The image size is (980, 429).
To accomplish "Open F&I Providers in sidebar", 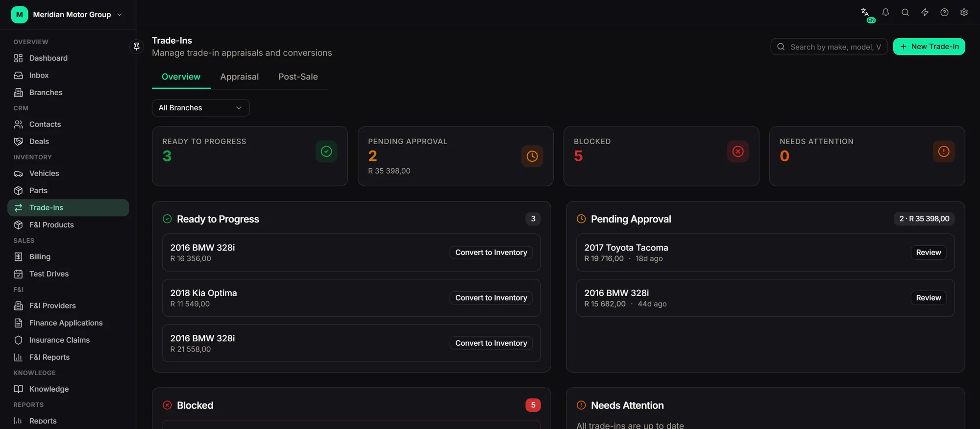I will [68, 305].
